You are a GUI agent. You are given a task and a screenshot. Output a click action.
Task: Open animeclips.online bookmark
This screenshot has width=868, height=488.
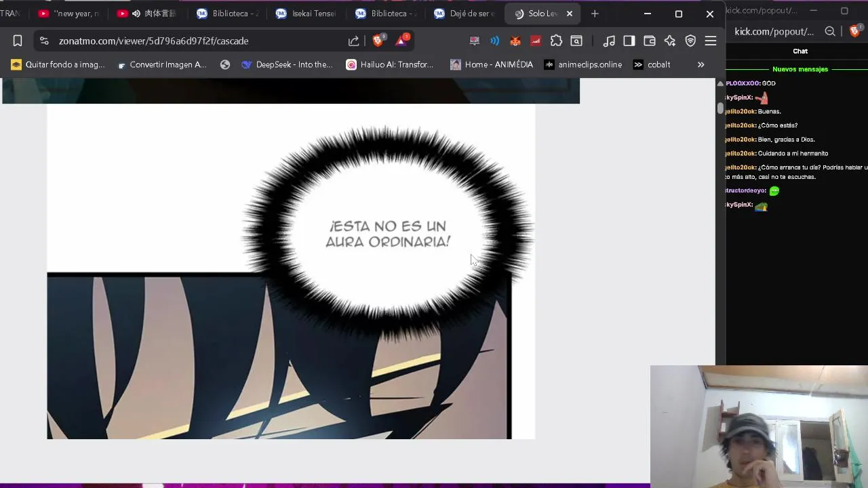[583, 64]
